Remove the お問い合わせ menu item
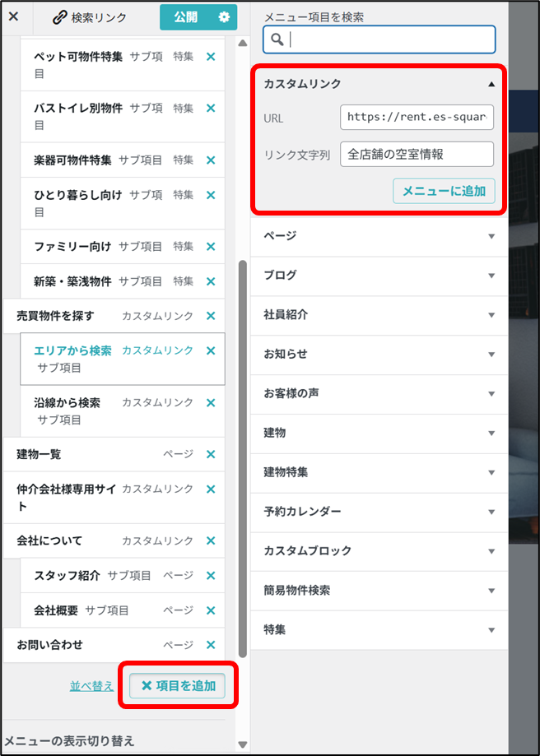540x756 pixels. click(x=211, y=645)
